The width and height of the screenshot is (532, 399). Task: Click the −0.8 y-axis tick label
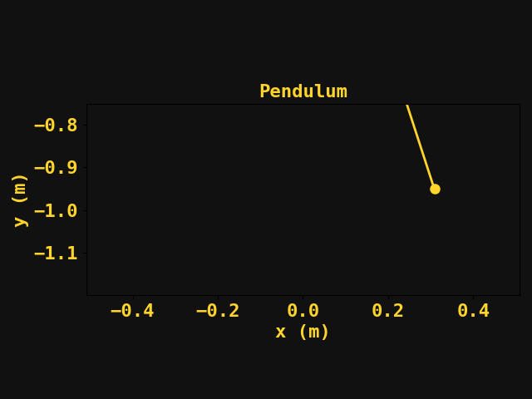(x=55, y=126)
